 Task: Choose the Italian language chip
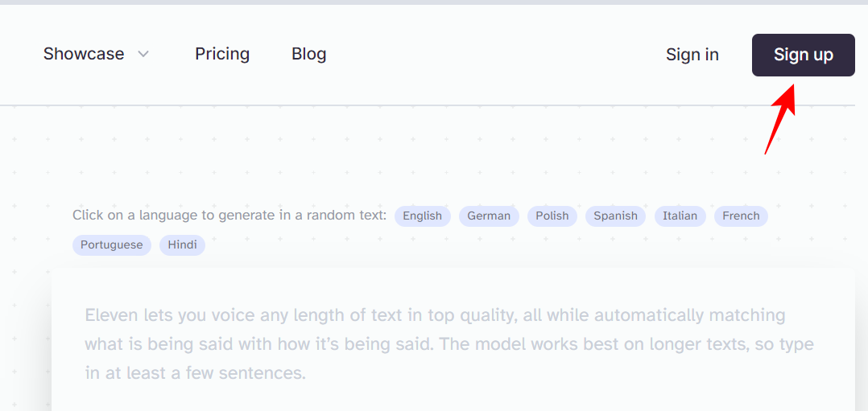coord(680,216)
